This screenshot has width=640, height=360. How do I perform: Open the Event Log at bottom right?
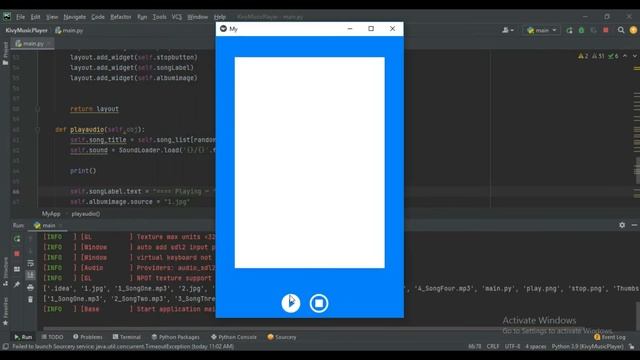click(610, 337)
